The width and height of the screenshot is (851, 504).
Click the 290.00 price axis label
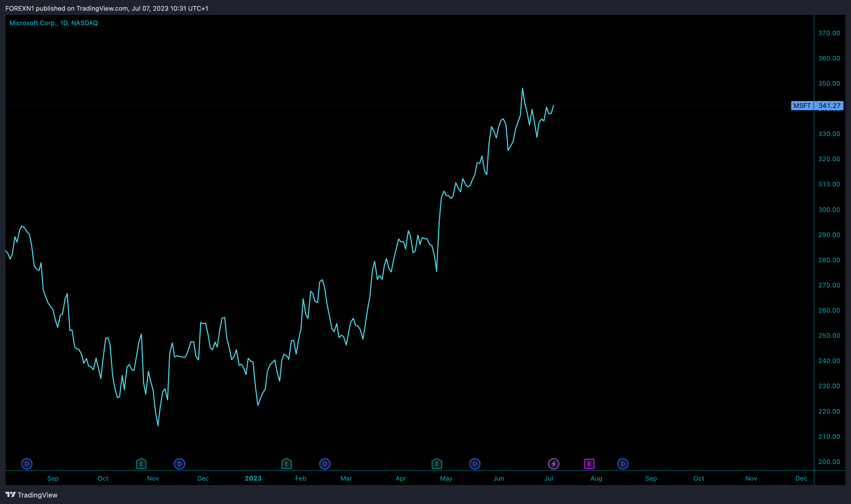tap(829, 235)
